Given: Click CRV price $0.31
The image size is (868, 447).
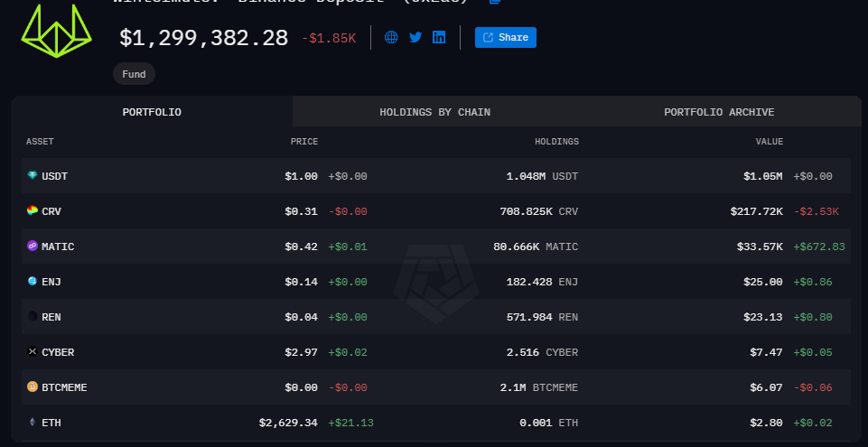Looking at the screenshot, I should (x=301, y=211).
